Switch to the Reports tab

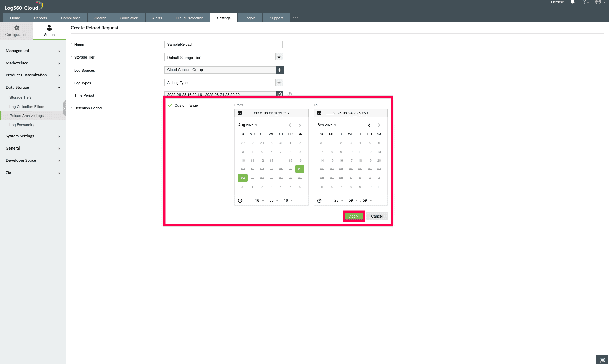tap(41, 18)
